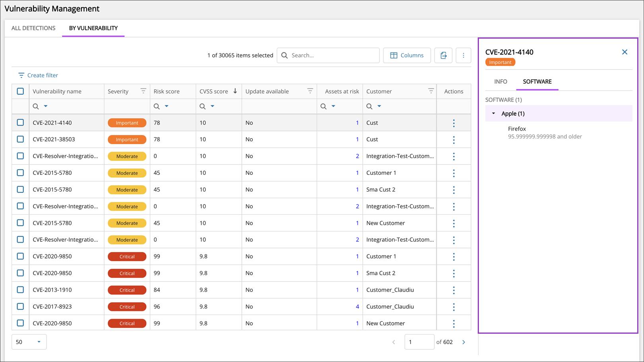Screen dimensions: 644x362
Task: Click the Create filter link
Action: 38,75
